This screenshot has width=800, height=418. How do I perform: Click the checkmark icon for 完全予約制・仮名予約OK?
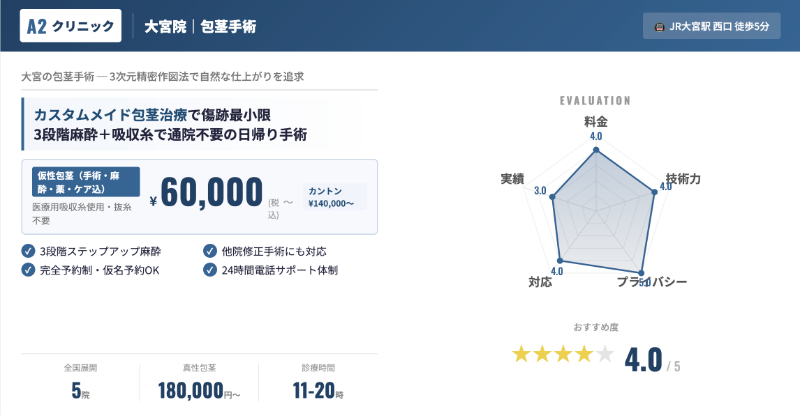click(27, 270)
